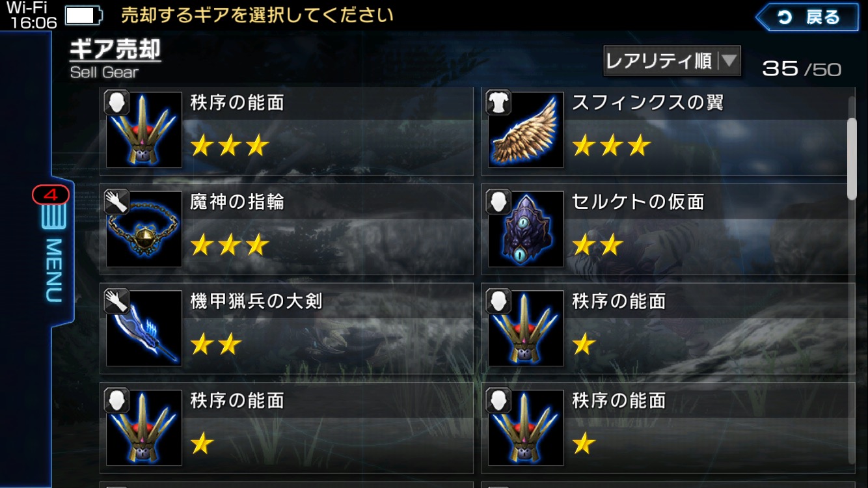Click the sort dropdown arrow
The width and height of the screenshot is (868, 488).
point(729,61)
